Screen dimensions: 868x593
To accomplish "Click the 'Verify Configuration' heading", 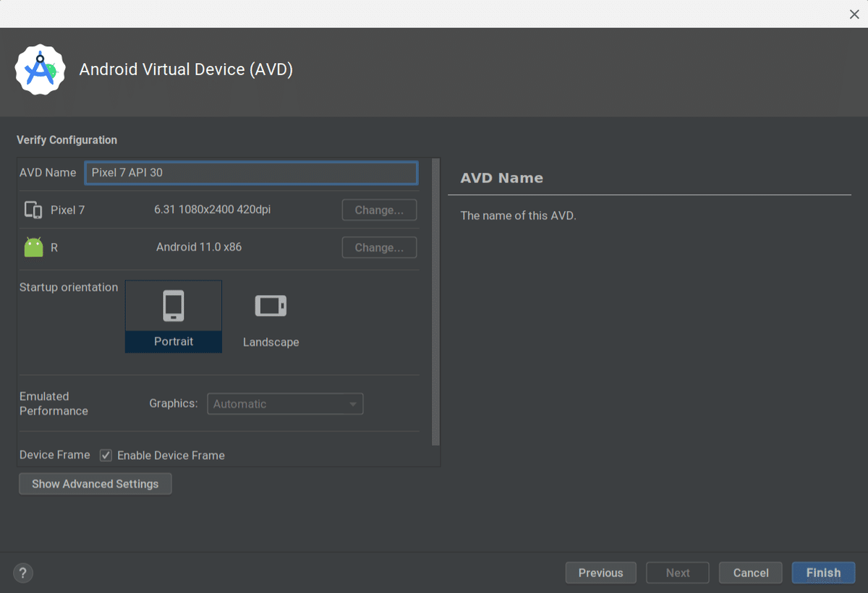I will [67, 140].
